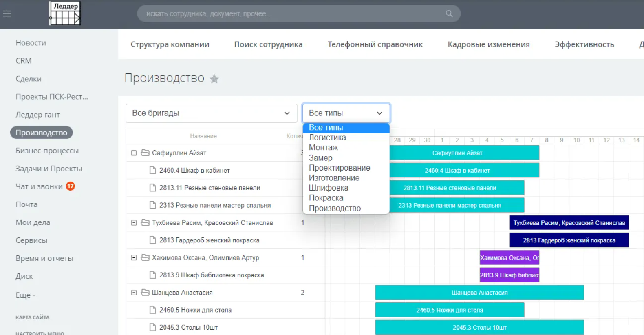Collapse the Хакимова Оксана, Олимпиев Артур group
The image size is (644, 335).
point(134,258)
